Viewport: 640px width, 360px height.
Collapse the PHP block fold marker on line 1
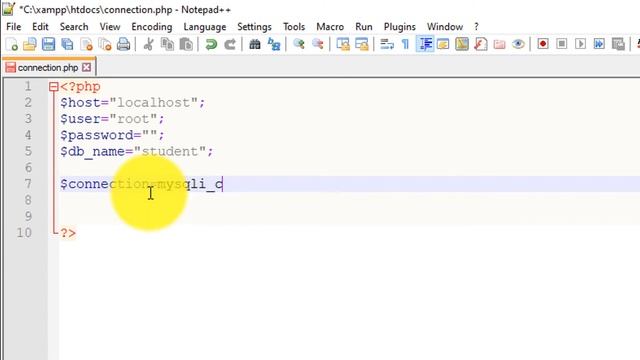point(53,87)
